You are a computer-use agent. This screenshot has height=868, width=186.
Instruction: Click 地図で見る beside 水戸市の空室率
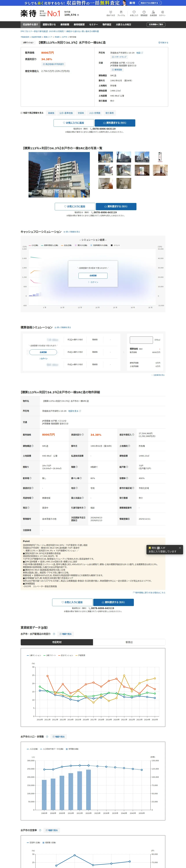tap(52, 830)
